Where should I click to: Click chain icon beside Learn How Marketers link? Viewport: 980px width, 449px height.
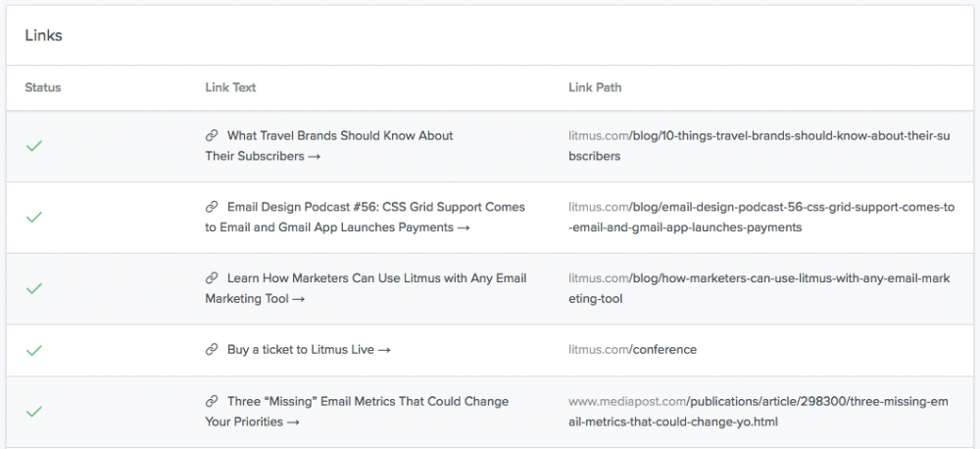point(212,278)
